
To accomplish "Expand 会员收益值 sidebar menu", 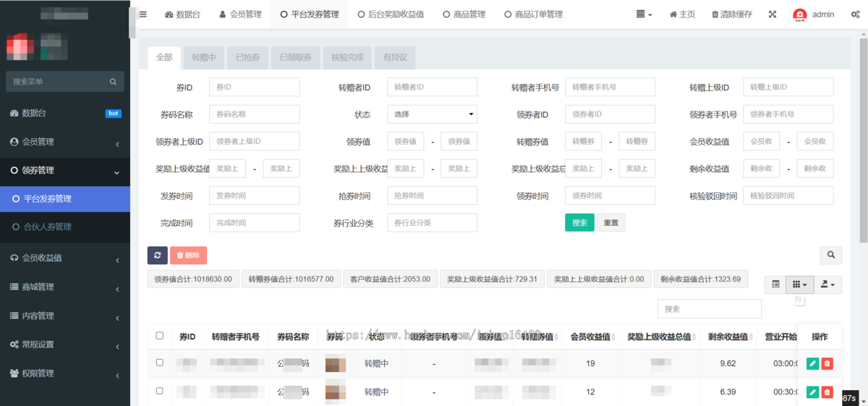I will [65, 258].
